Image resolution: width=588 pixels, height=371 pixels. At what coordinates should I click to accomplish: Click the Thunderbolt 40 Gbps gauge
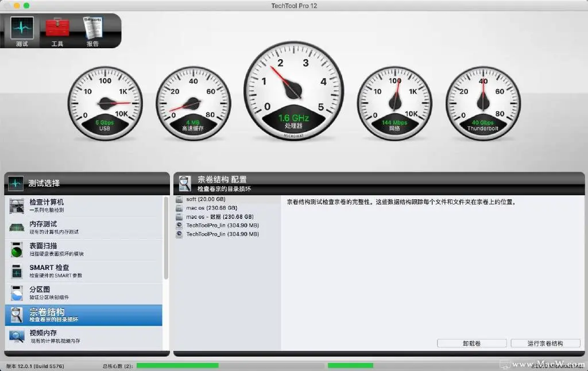point(483,103)
